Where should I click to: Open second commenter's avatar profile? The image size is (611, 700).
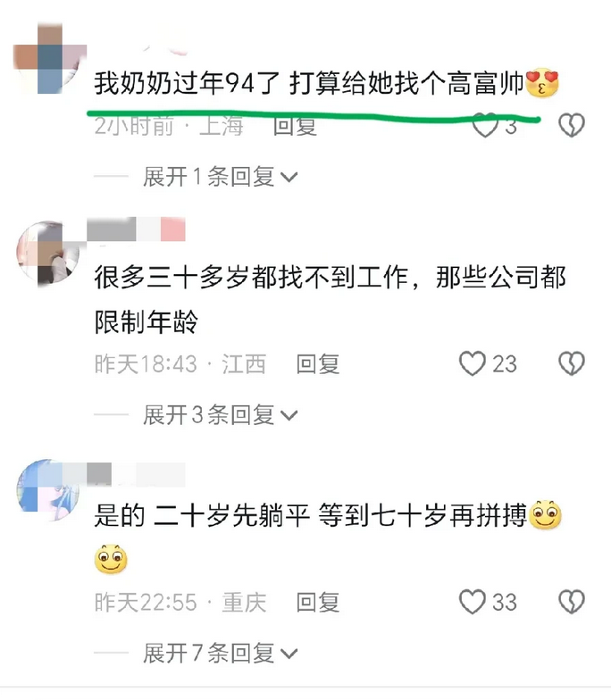click(x=48, y=254)
